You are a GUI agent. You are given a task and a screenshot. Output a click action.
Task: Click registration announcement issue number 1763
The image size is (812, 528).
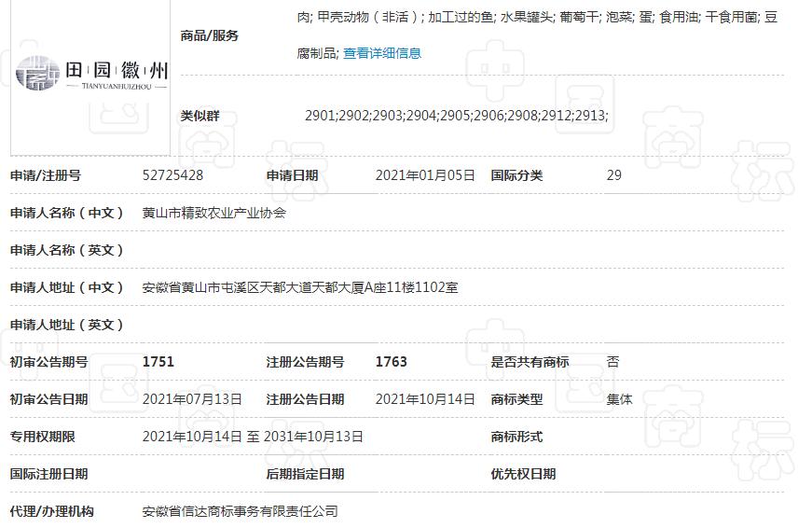point(391,362)
